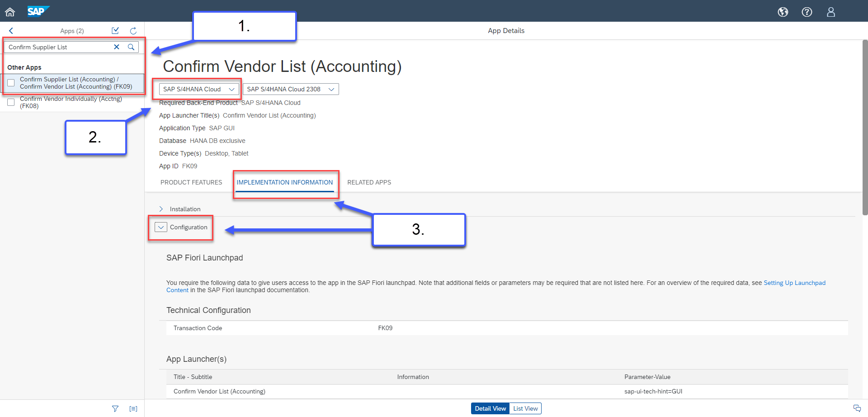
Task: Open the language globe settings
Action: (x=783, y=12)
